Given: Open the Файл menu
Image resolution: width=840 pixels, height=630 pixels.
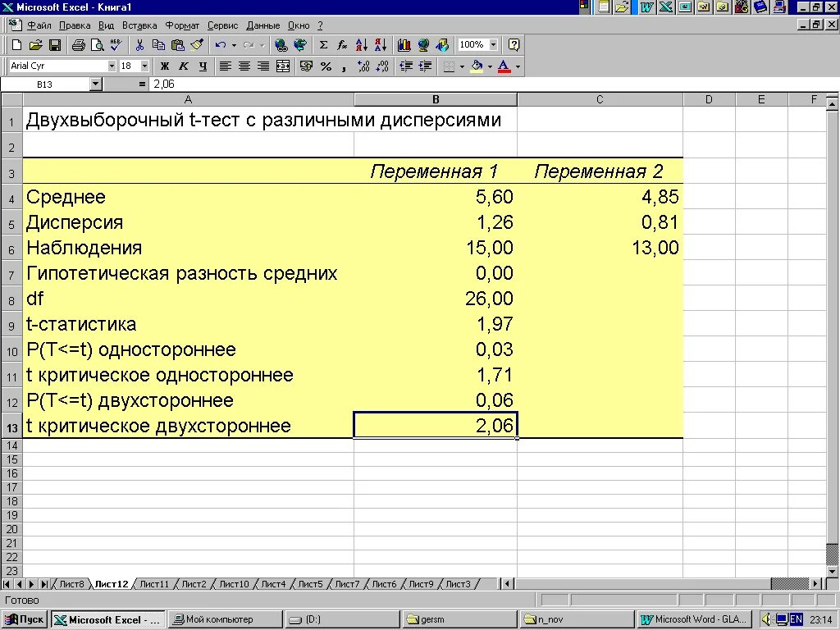Looking at the screenshot, I should [39, 25].
